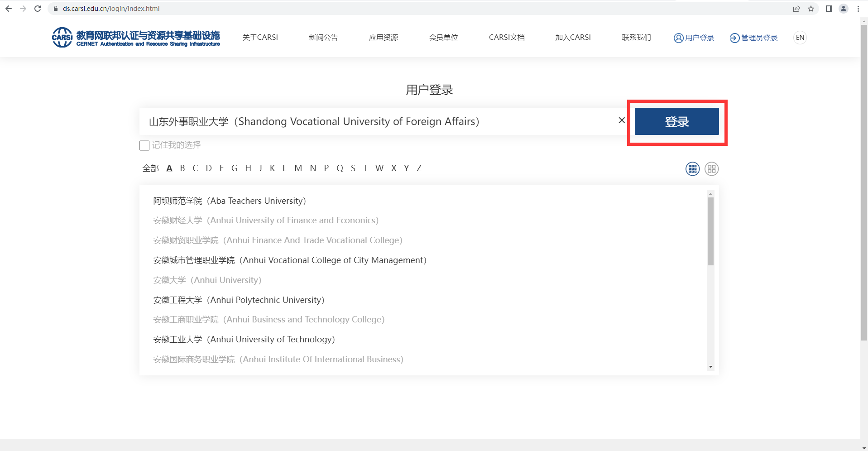868x451 pixels.
Task: Check the 记住我的选择 checkbox
Action: [144, 145]
